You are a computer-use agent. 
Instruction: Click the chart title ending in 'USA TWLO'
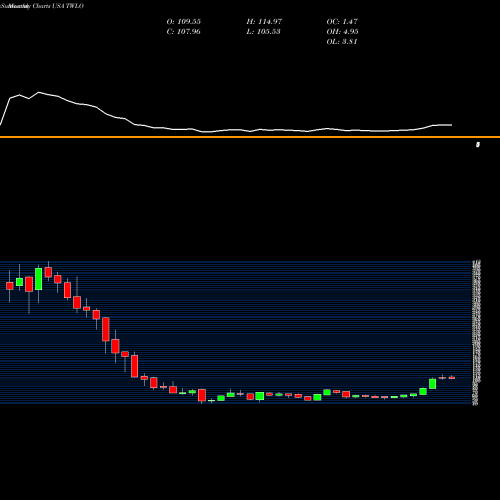42,6
